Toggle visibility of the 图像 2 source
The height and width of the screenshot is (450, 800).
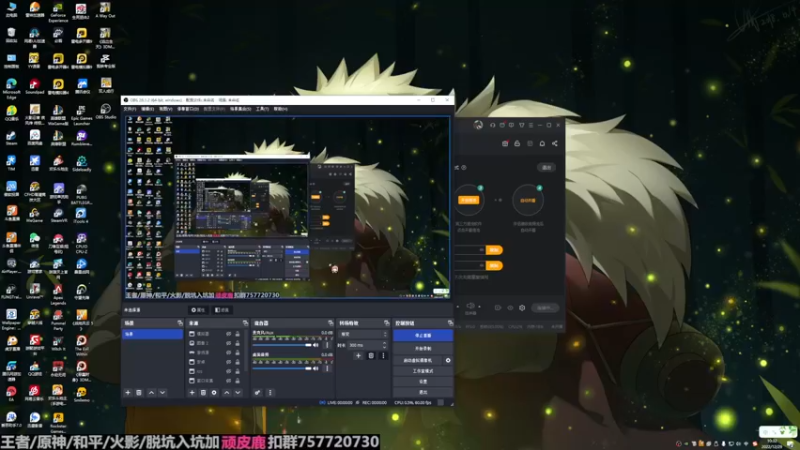(229, 343)
